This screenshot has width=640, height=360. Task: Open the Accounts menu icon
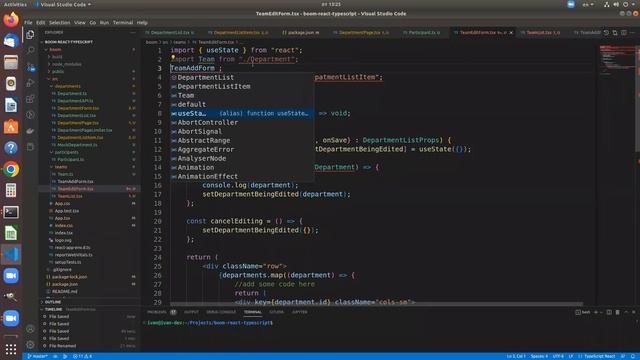[x=30, y=329]
